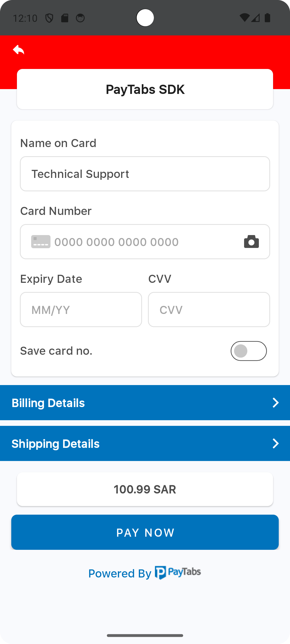Tap the 100.99 SAR amount box
The width and height of the screenshot is (290, 644).
[145, 489]
